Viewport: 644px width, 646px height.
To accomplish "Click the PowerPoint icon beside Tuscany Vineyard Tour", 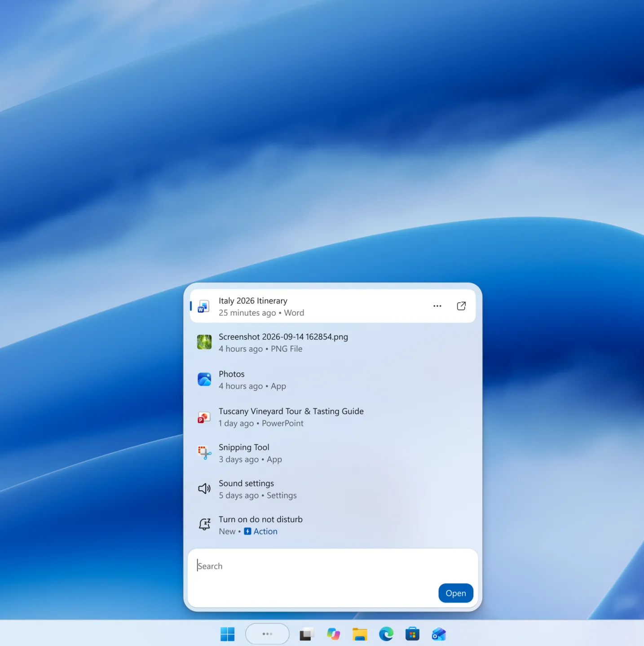I will 204,417.
